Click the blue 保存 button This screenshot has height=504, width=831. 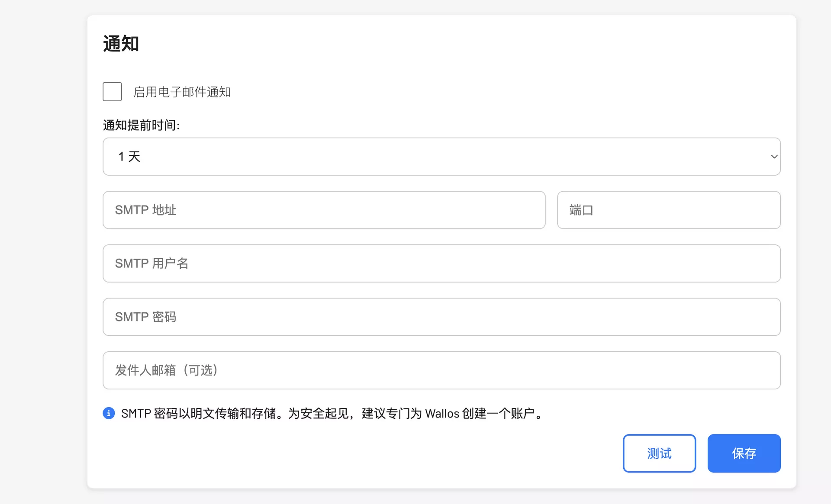(744, 453)
